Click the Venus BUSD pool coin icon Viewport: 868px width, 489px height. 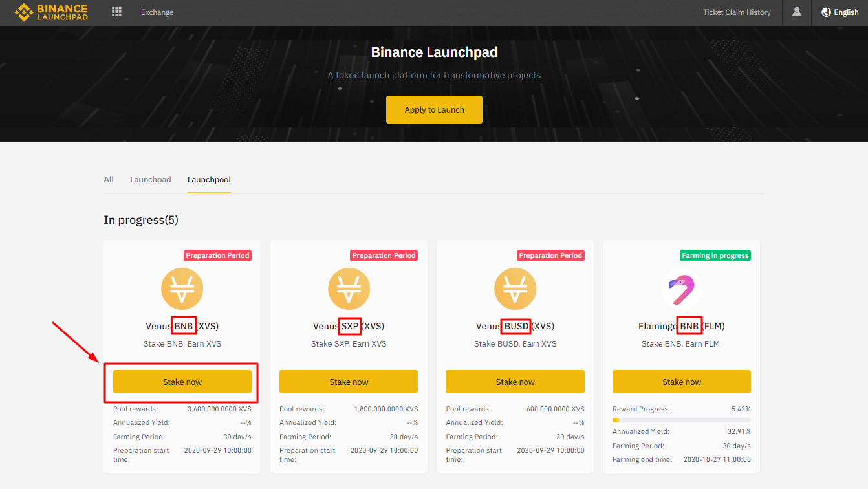(x=515, y=288)
